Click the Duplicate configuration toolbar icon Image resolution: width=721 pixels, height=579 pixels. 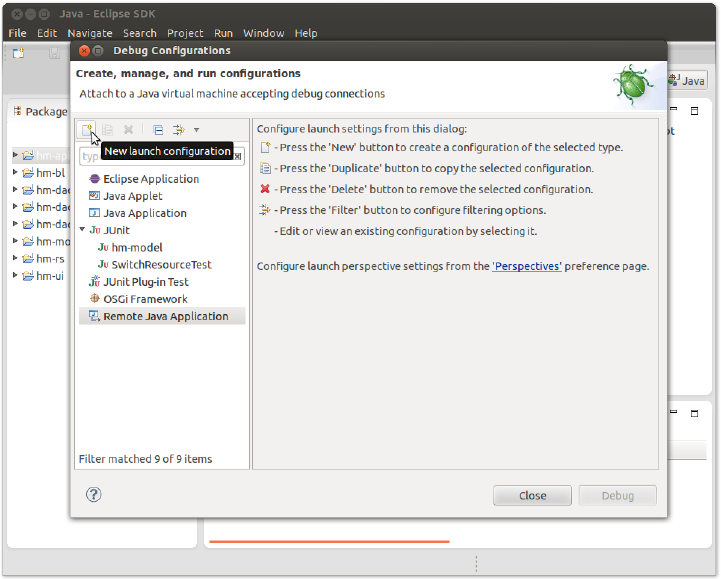(x=108, y=130)
